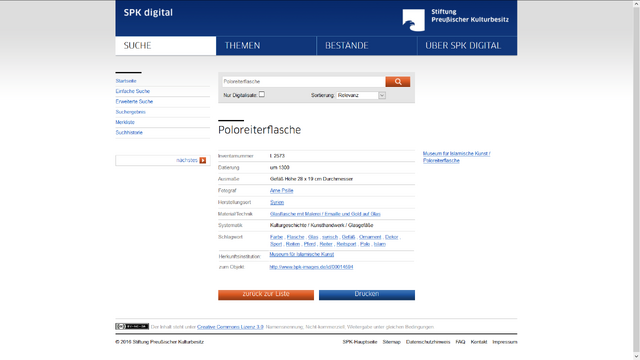640x360 pixels.
Task: Click the search field containing Poloreiterflasche
Action: 303,82
